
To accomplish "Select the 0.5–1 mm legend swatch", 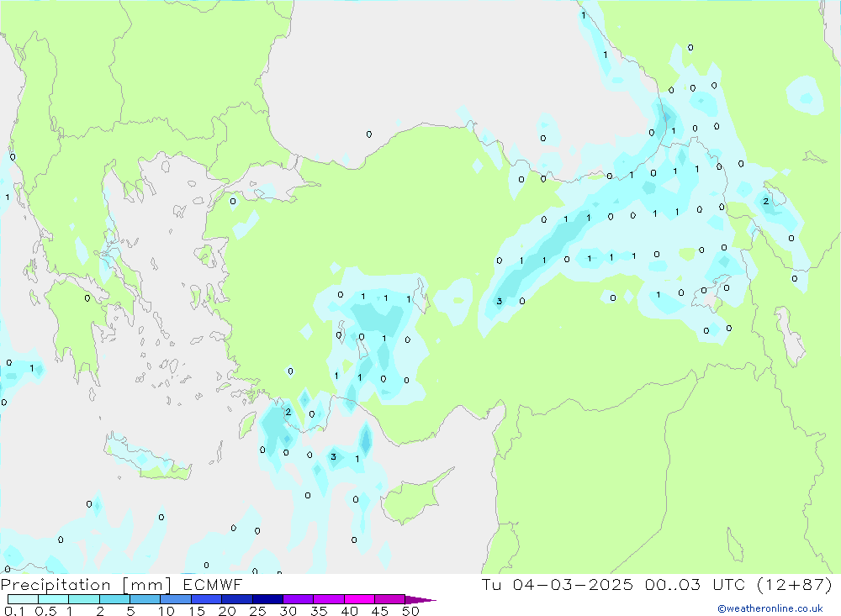I will pyautogui.click(x=54, y=599).
